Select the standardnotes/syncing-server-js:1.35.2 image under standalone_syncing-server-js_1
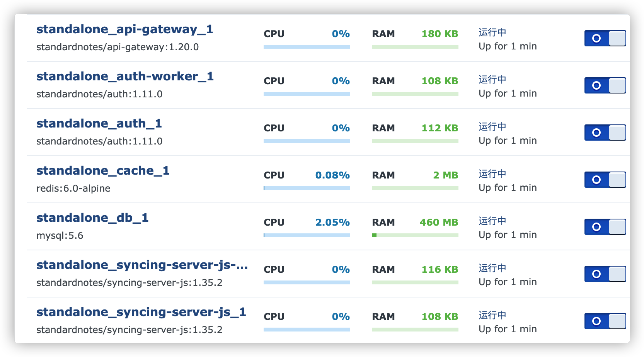The width and height of the screenshot is (644, 357). tap(129, 330)
